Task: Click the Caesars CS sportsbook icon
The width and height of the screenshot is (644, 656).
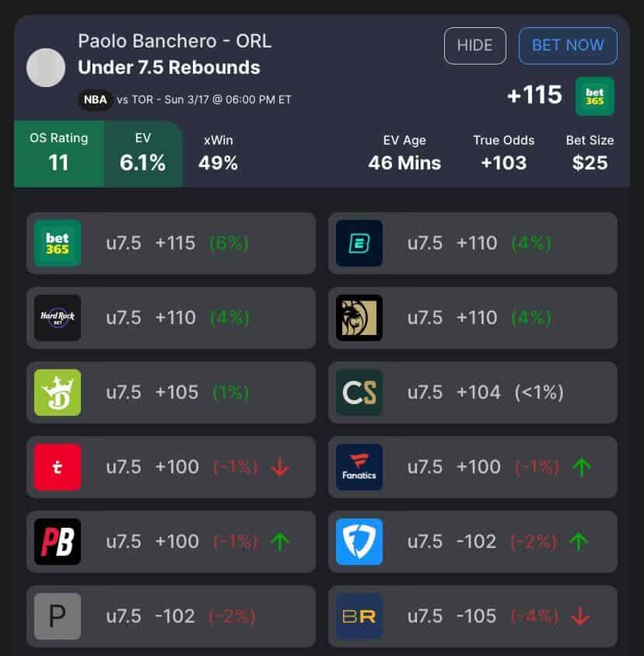Action: 359,393
